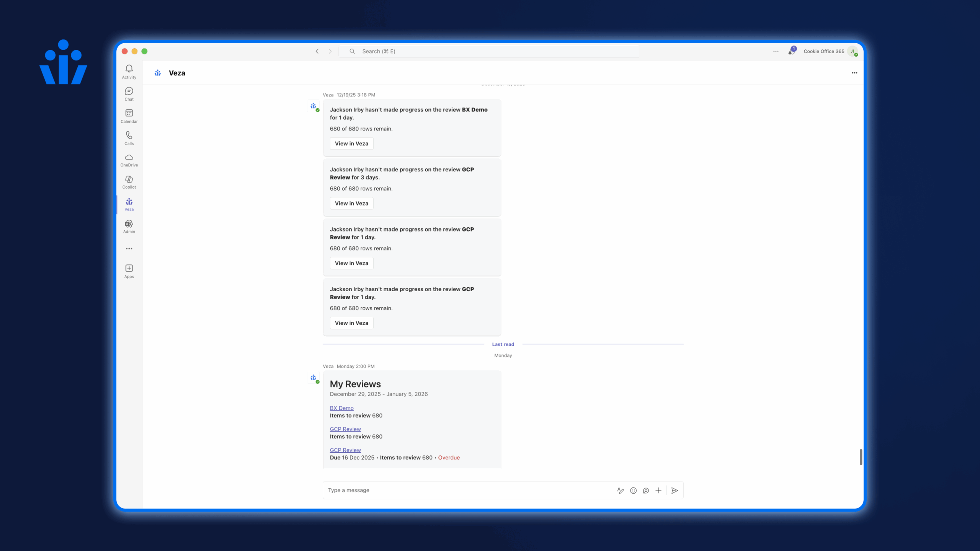The height and width of the screenshot is (551, 980).
Task: Open the format text icon
Action: click(x=621, y=491)
